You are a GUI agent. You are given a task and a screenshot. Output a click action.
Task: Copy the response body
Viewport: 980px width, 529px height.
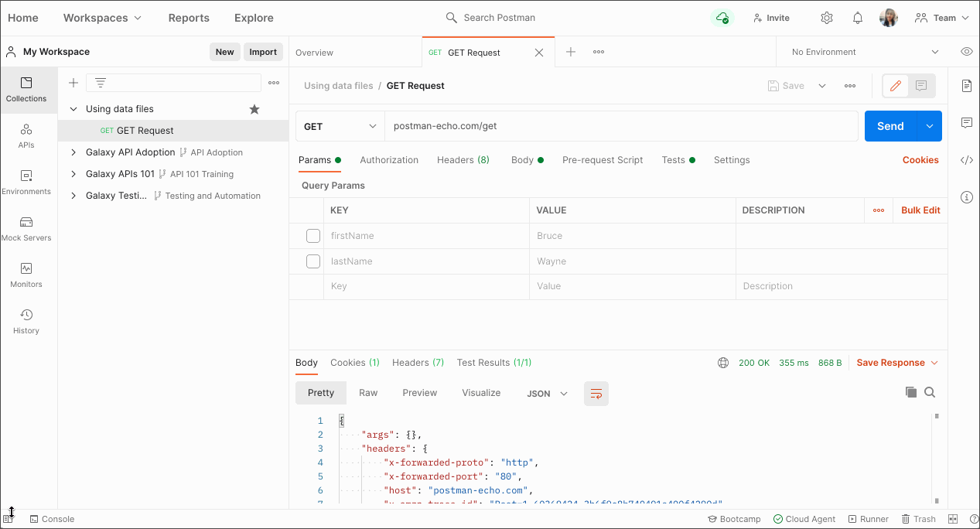[911, 392]
